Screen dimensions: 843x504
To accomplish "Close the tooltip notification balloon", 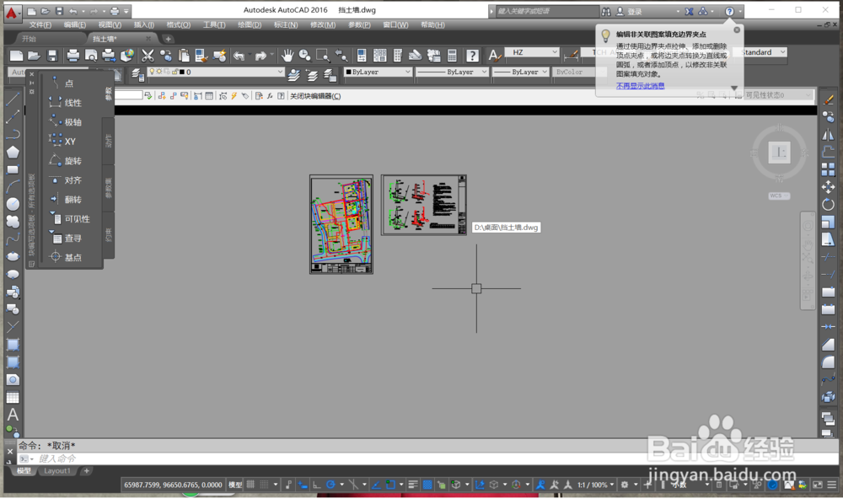I will (737, 30).
